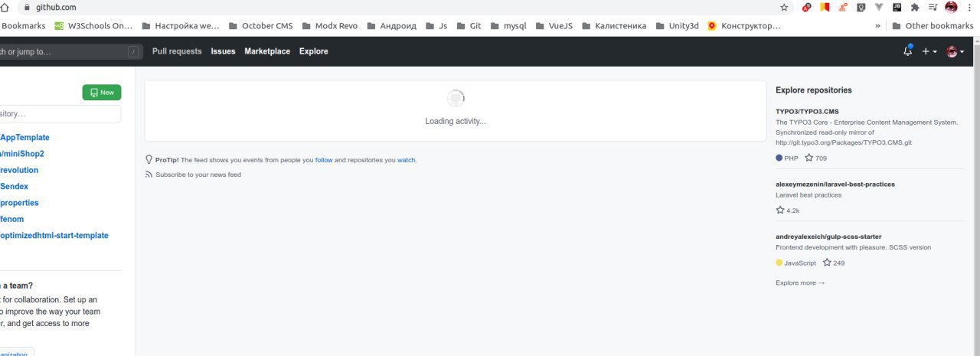The width and height of the screenshot is (980, 356).
Task: Open TYPO3/TYPO3.CMS repository
Action: (807, 111)
